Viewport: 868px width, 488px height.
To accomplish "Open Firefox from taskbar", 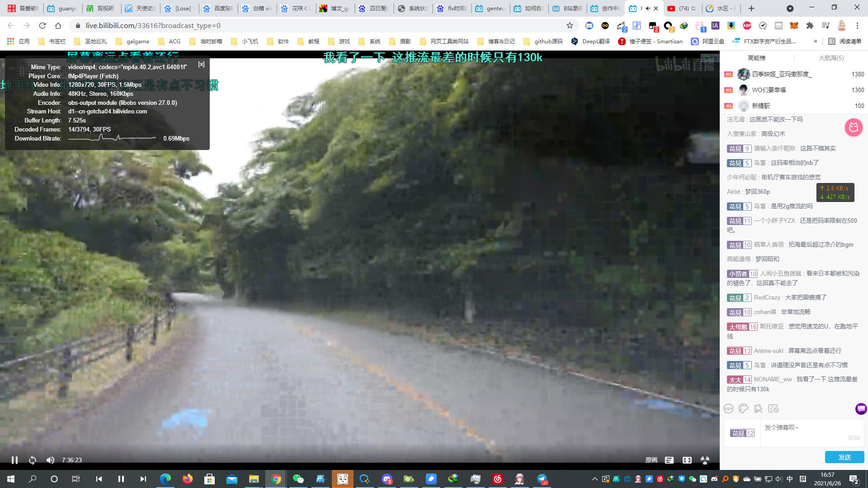I will (x=187, y=479).
